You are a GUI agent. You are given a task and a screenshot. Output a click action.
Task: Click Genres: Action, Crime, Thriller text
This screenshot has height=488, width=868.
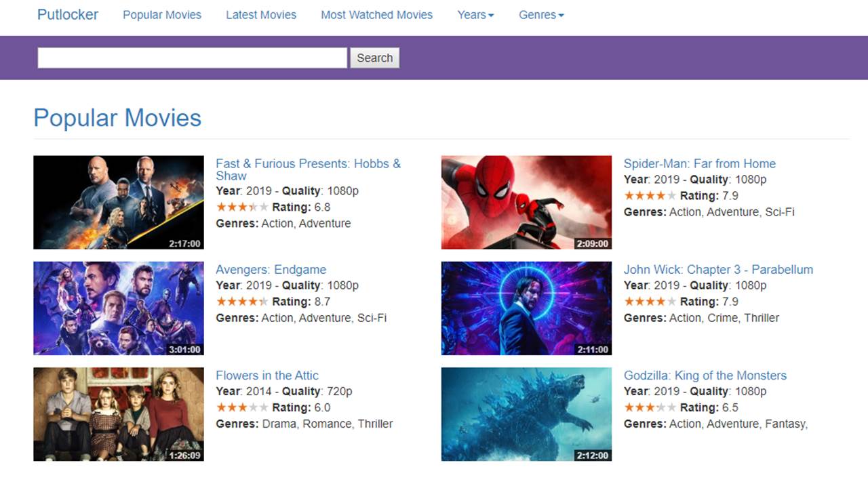(x=701, y=318)
